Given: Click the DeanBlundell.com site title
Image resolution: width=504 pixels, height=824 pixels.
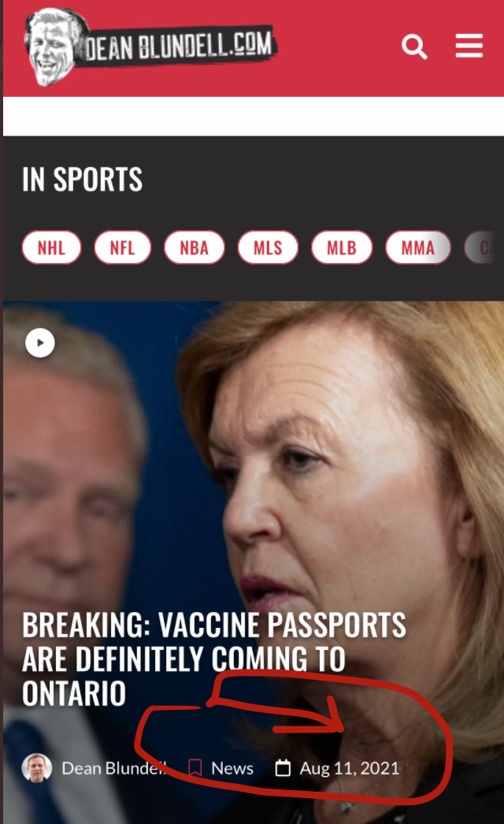Looking at the screenshot, I should coord(177,46).
